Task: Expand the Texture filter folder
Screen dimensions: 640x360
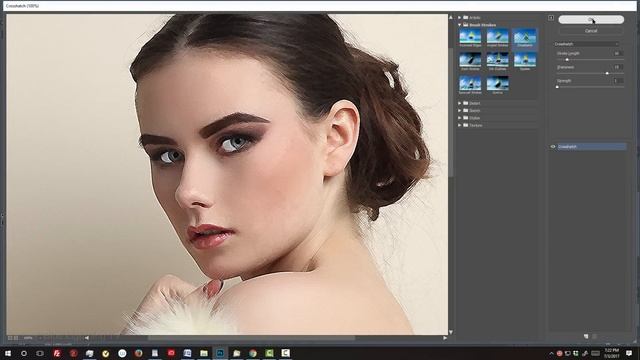Action: [x=459, y=125]
